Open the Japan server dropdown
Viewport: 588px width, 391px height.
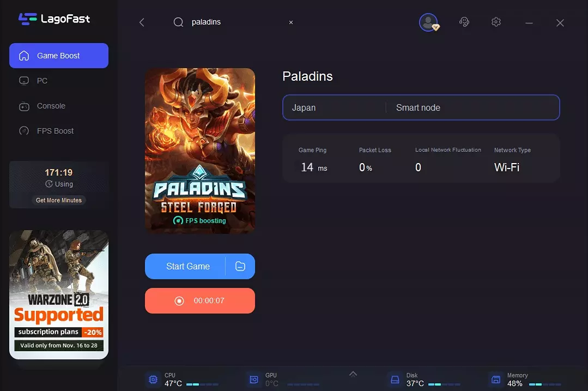tap(334, 107)
